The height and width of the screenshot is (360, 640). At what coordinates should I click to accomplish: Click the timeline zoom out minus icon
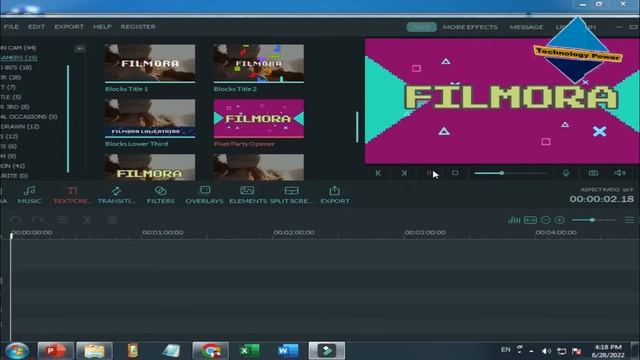pyautogui.click(x=546, y=220)
